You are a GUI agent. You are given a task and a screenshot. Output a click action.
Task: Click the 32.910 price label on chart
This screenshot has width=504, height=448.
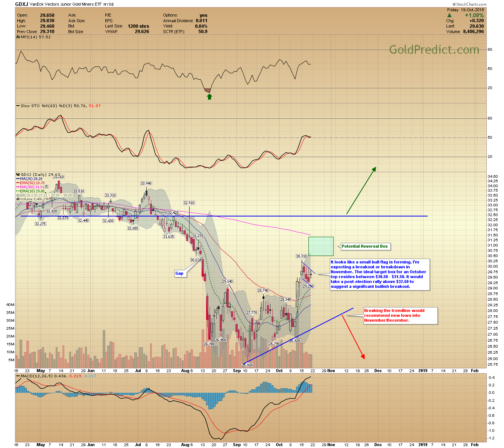[189, 203]
